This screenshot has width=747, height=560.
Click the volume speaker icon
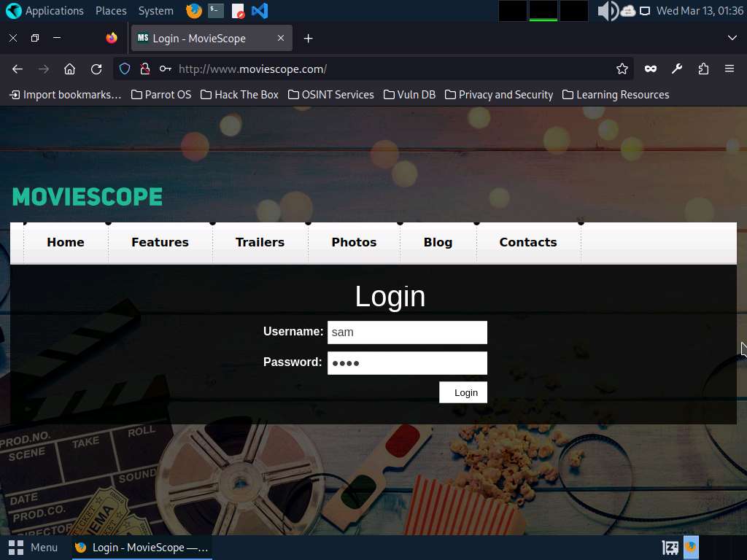coord(606,11)
